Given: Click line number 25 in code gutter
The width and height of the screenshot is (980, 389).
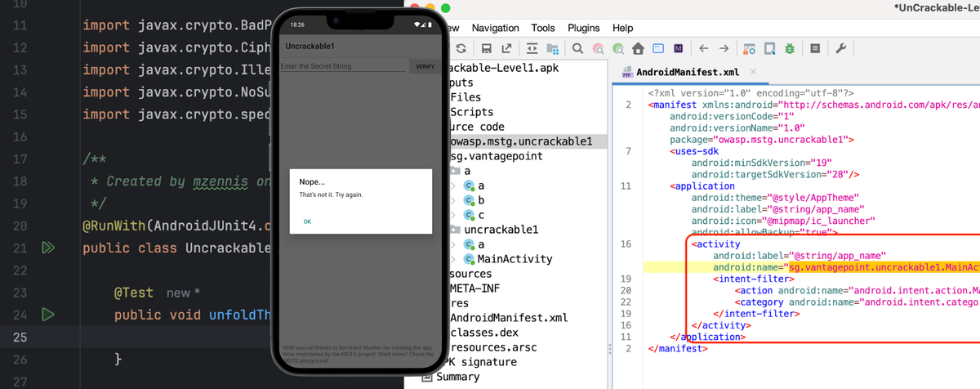Looking at the screenshot, I should [x=20, y=336].
